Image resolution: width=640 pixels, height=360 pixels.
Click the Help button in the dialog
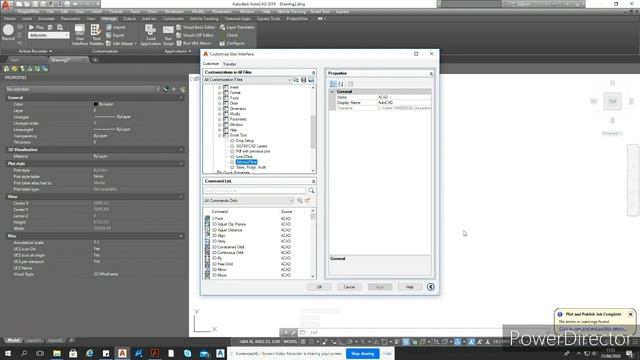pyautogui.click(x=410, y=287)
